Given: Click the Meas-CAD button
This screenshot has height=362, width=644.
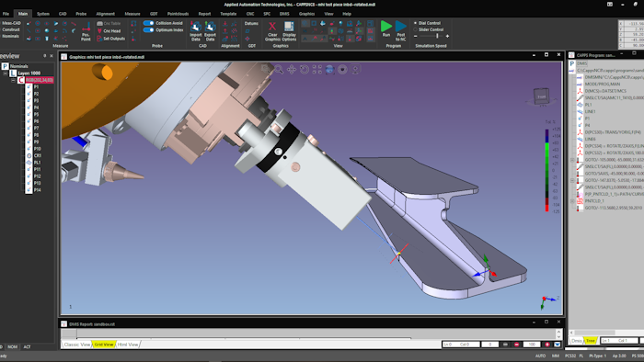Looking at the screenshot, I should click(x=11, y=23).
